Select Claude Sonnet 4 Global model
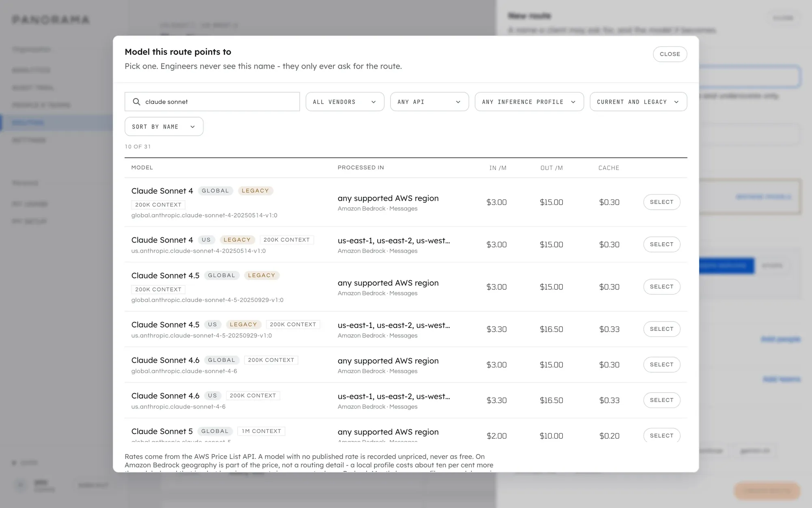Screen dimensions: 812x508 point(662,202)
